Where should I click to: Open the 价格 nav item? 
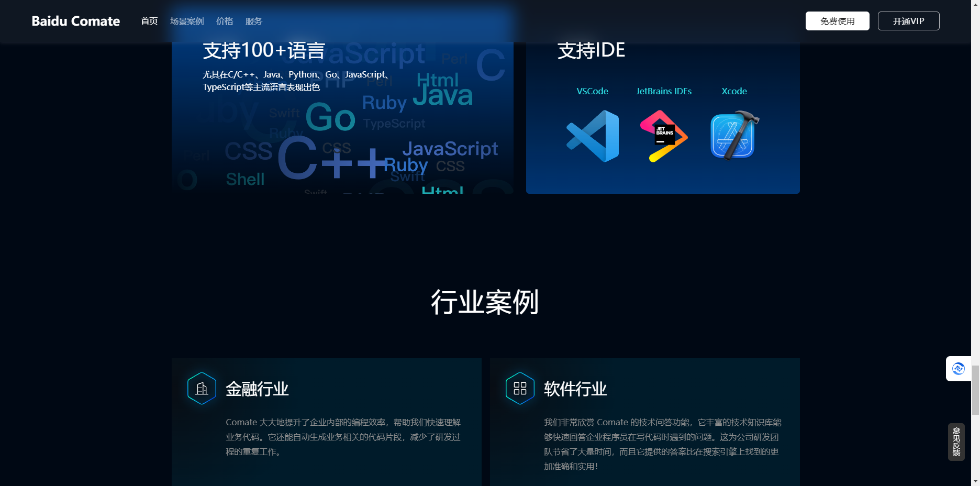point(225,21)
